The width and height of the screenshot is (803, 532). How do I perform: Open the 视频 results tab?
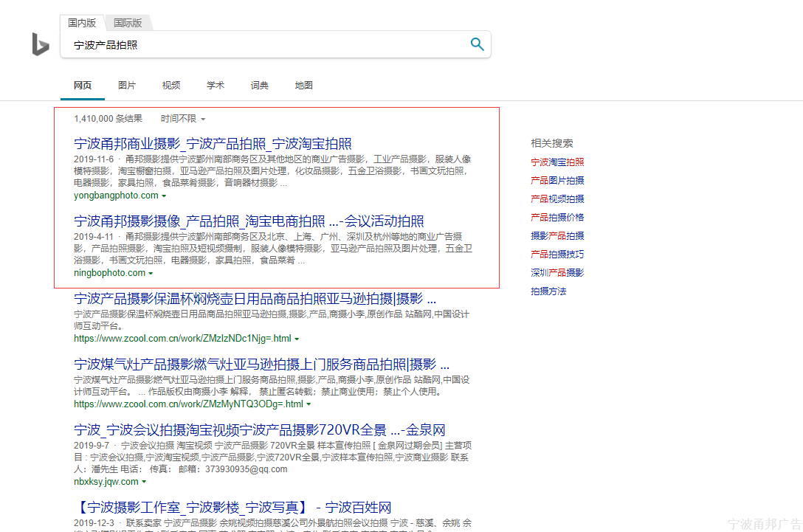pos(171,86)
